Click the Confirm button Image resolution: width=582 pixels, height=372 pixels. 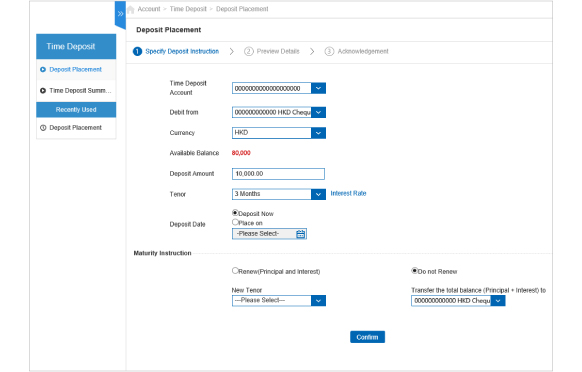click(x=367, y=337)
